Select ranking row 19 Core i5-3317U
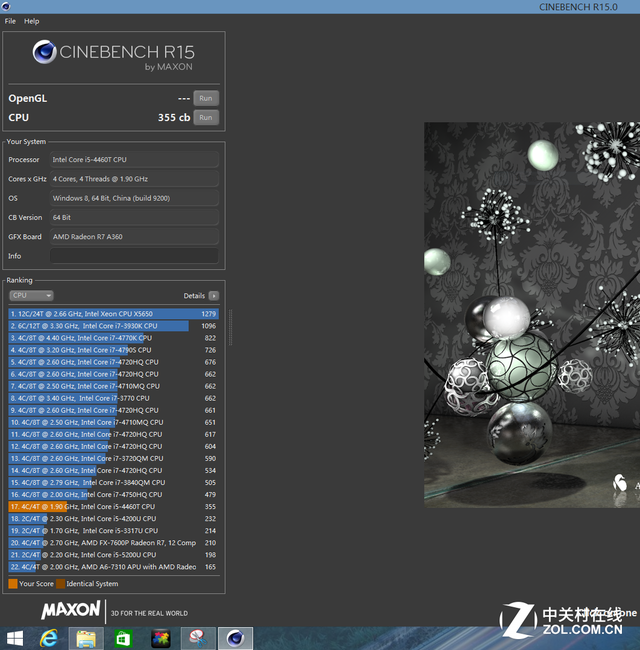640x650 pixels. click(x=114, y=531)
